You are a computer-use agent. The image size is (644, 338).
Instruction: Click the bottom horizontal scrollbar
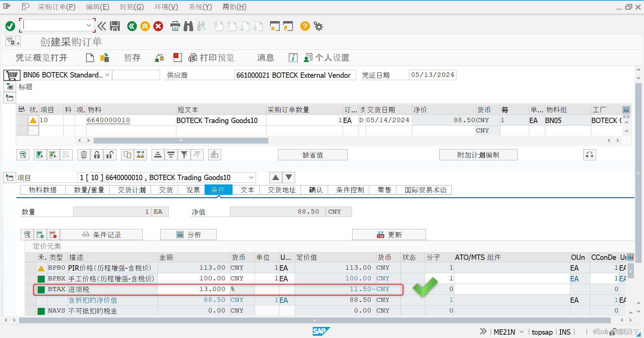[x=315, y=320]
